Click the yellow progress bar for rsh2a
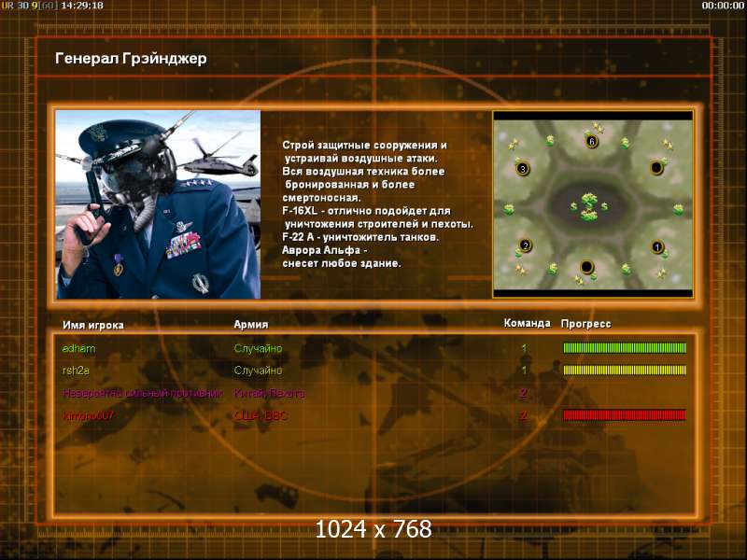Viewport: 747px width, 560px height. pyautogui.click(x=625, y=371)
